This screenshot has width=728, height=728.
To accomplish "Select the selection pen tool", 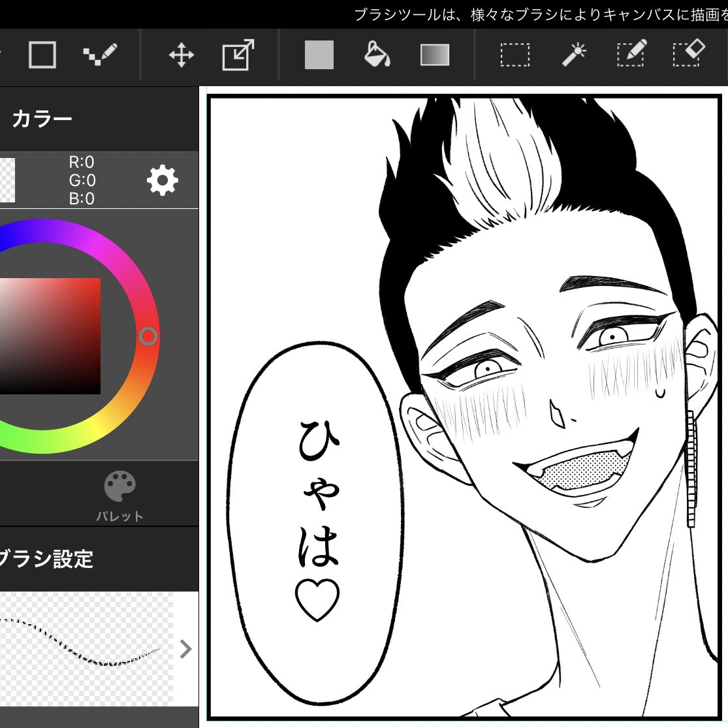I will [631, 54].
